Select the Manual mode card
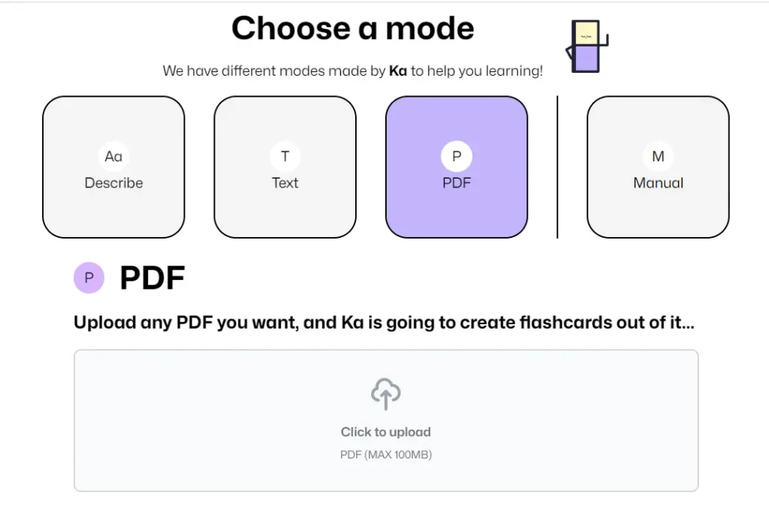The width and height of the screenshot is (769, 532). (x=657, y=167)
